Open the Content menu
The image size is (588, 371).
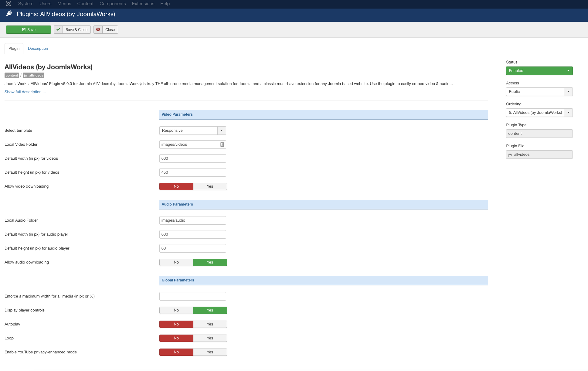[85, 4]
